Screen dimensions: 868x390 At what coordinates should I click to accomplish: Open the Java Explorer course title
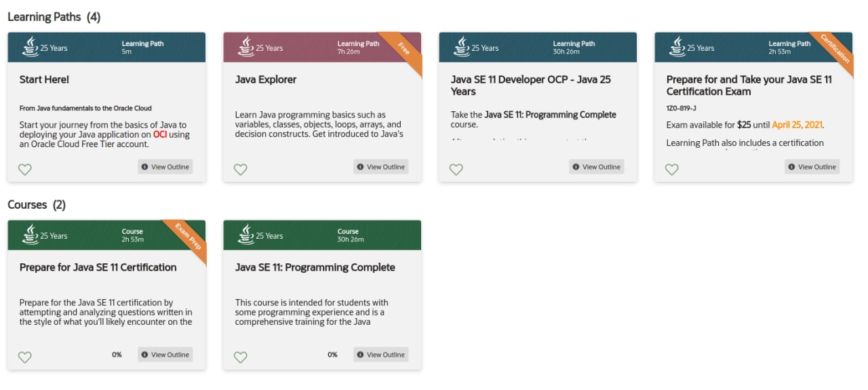pyautogui.click(x=266, y=79)
